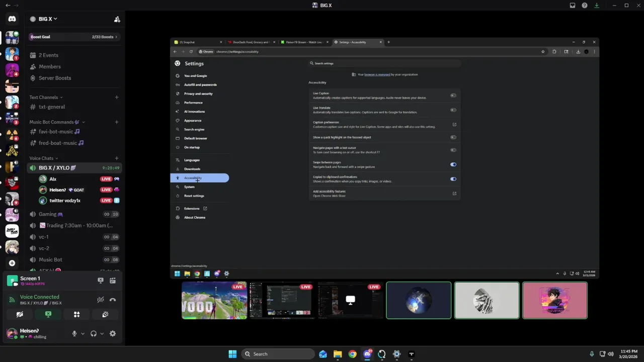Create a channel in Text Channels
Screen dimensions: 644x362
(117, 97)
